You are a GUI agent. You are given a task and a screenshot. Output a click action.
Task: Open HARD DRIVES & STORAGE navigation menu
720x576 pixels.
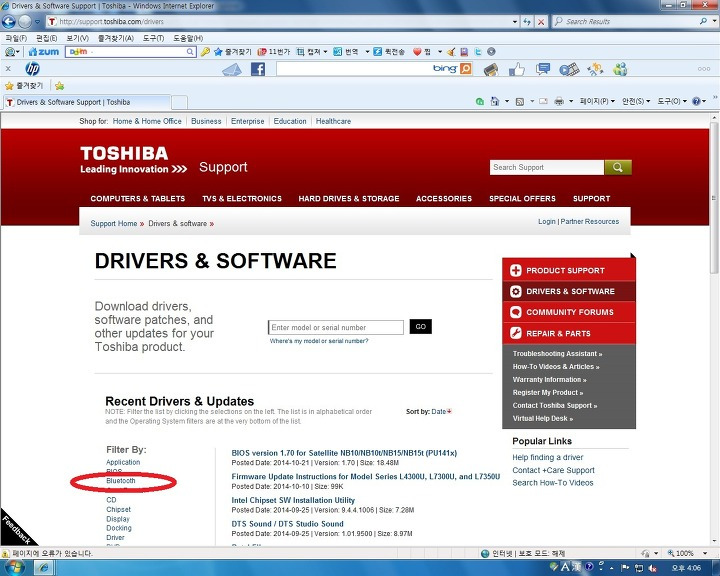tap(349, 199)
